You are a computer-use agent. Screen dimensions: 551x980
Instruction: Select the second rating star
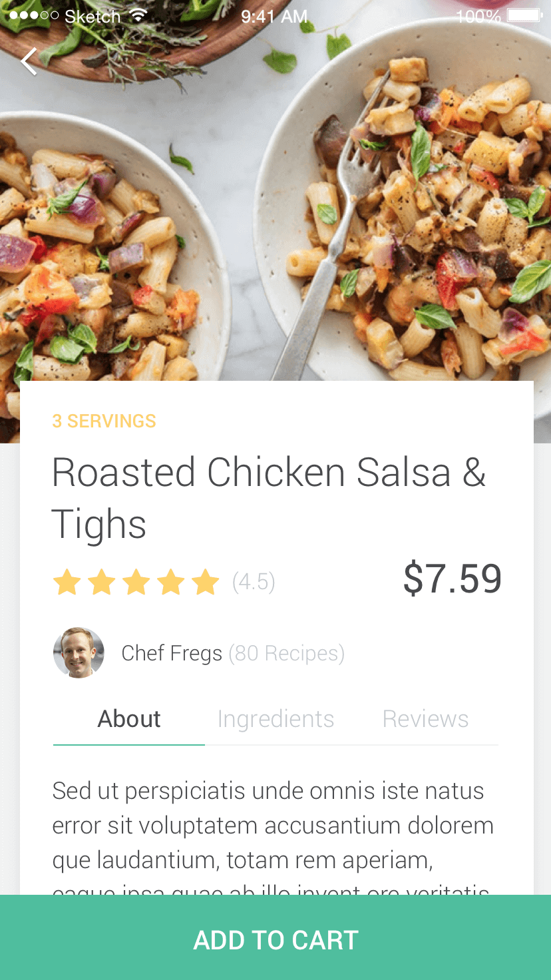101,582
